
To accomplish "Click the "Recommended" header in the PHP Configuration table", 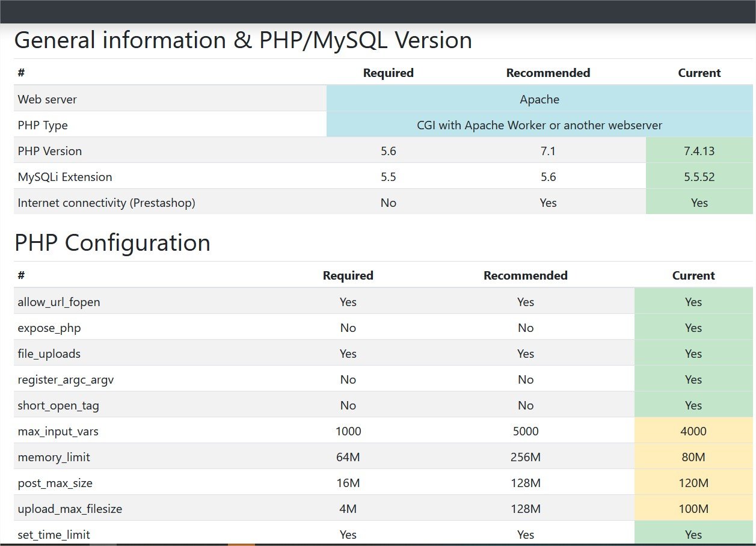I will coord(525,275).
